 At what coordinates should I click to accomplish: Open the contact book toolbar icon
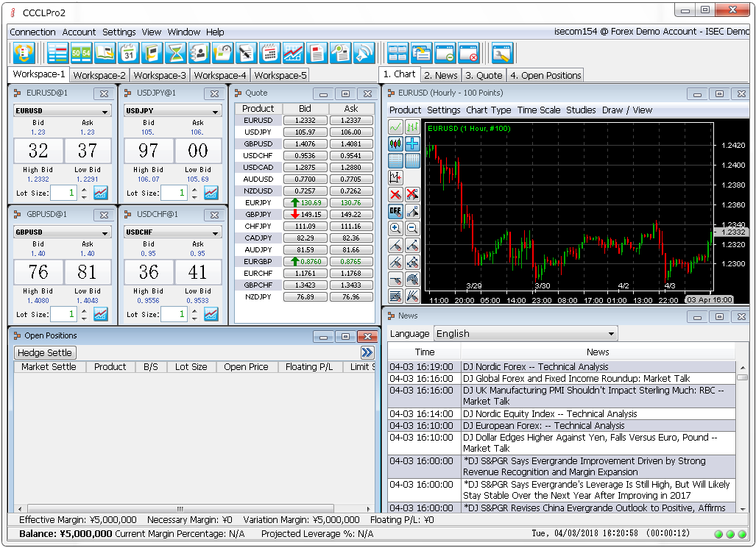click(x=199, y=53)
